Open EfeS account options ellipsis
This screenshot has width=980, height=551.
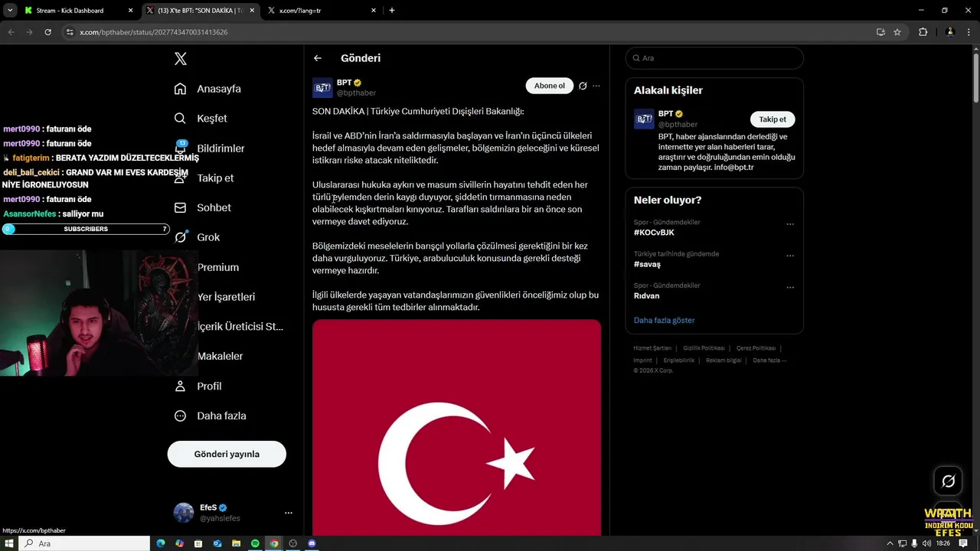pos(289,513)
